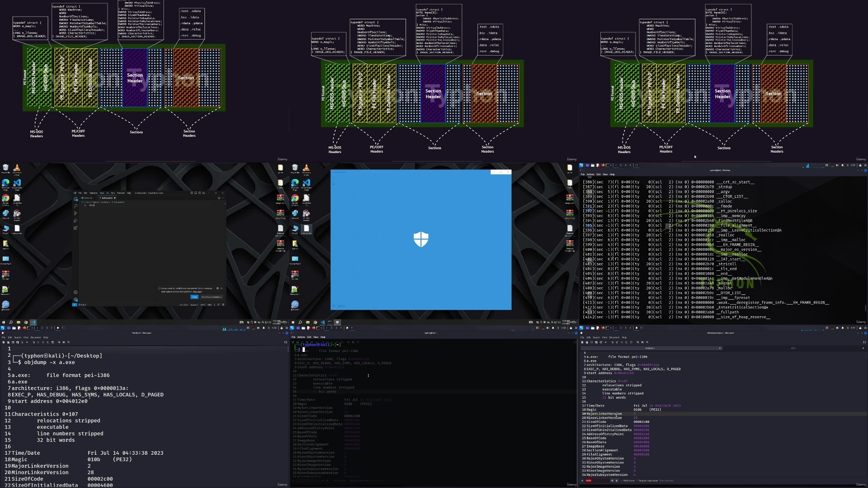Viewport: 868px width, 488px height.
Task: Select the __imp__malloc line in the symbol-table terminal
Action: [x=664, y=240]
